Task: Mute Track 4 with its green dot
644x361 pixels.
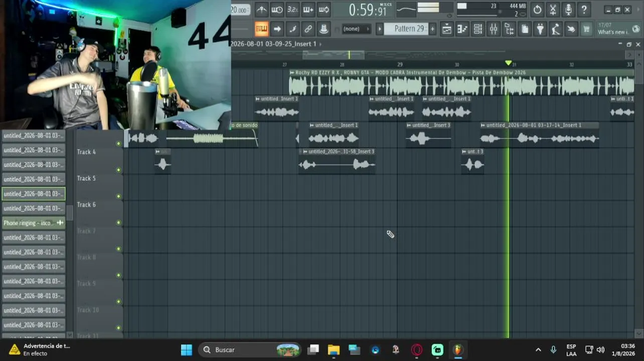Action: [x=119, y=170]
